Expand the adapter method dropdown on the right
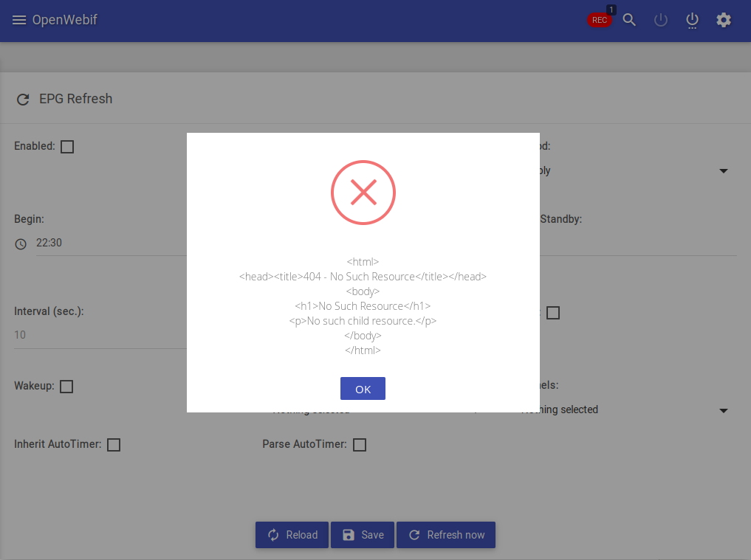 point(724,170)
